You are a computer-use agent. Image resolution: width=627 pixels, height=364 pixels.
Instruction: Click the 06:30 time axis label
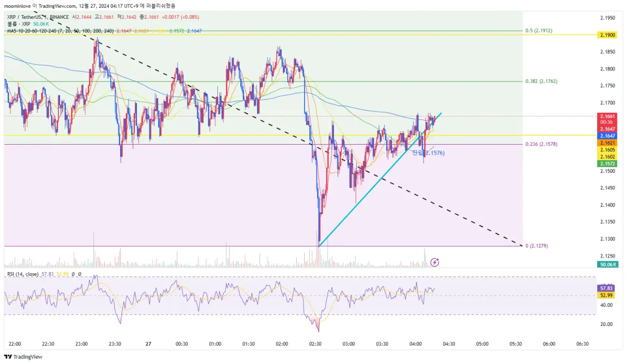pos(582,344)
